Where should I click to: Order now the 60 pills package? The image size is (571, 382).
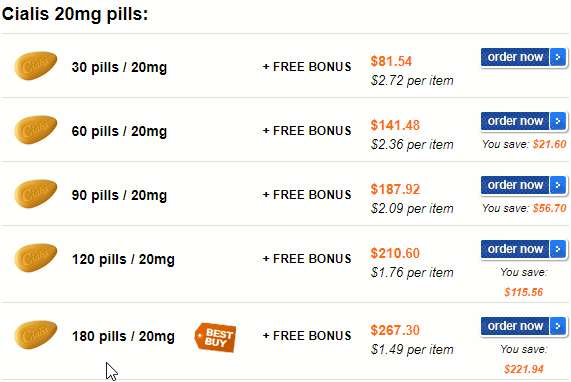point(523,121)
